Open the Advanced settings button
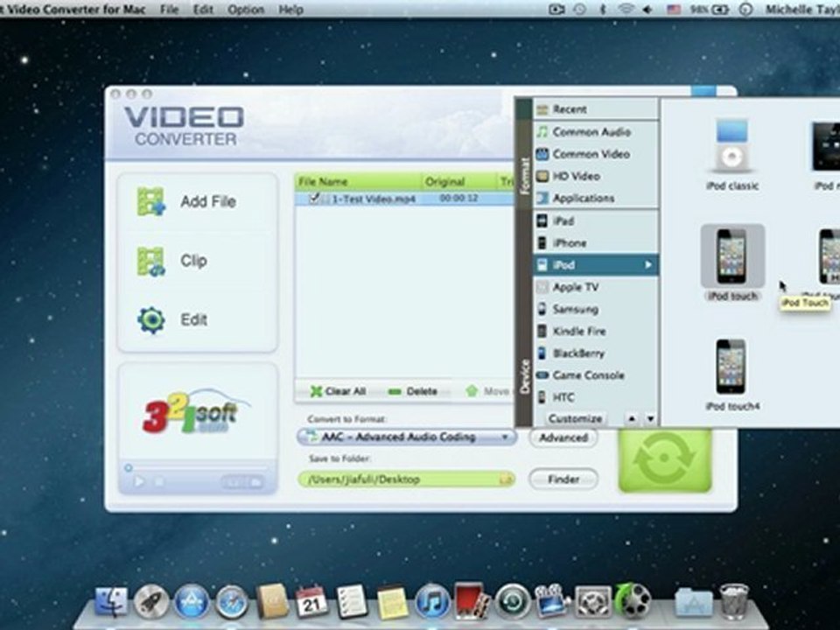 563,437
